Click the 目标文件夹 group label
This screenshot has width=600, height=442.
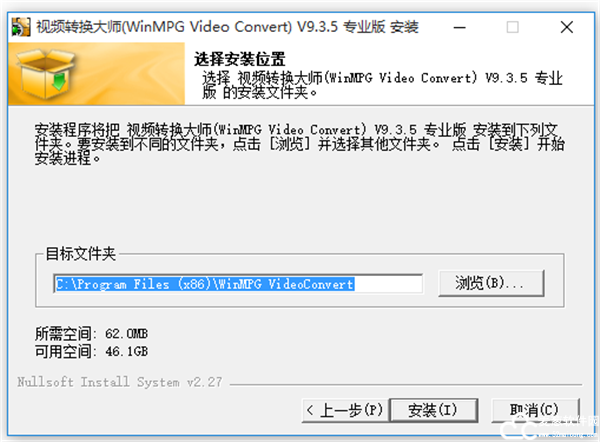click(80, 254)
